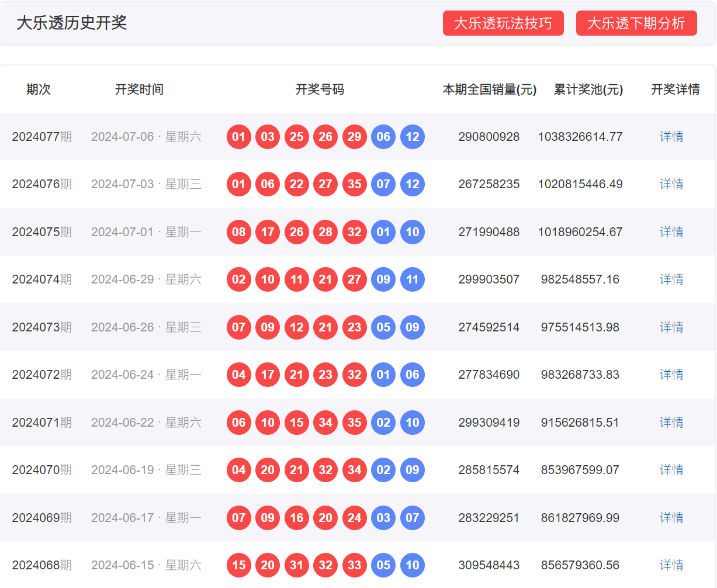This screenshot has height=588, width=717.
Task: Click the 累计奖池(元) column header
Action: click(x=587, y=90)
